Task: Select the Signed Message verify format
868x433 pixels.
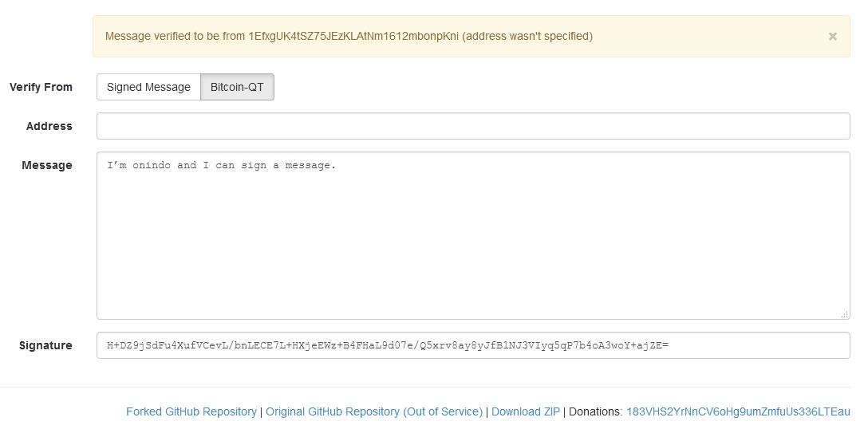Action: tap(148, 87)
